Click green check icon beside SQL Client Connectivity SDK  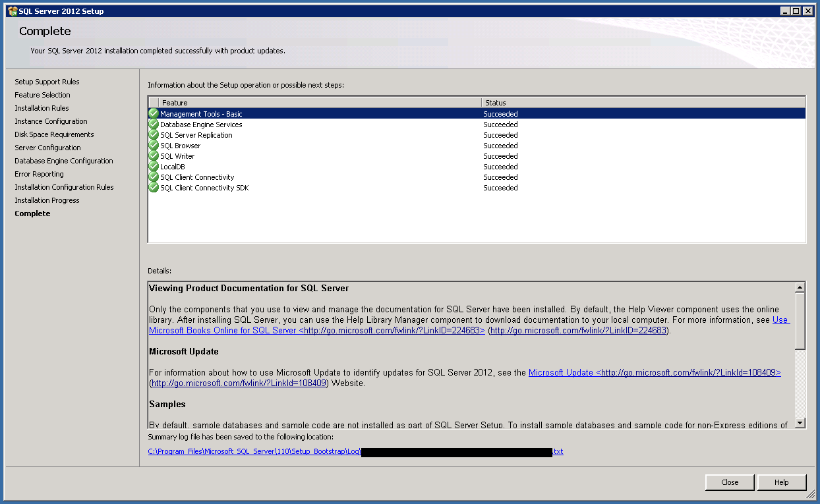tap(154, 187)
